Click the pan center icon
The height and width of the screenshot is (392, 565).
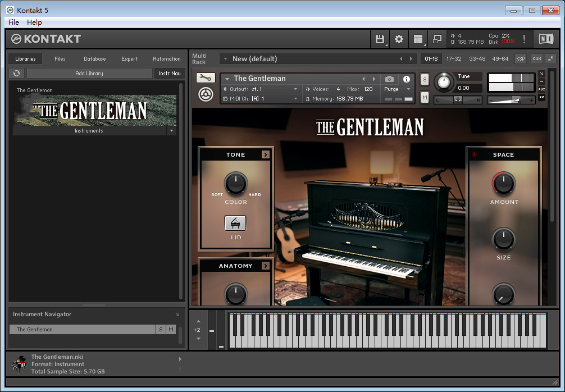tap(458, 100)
